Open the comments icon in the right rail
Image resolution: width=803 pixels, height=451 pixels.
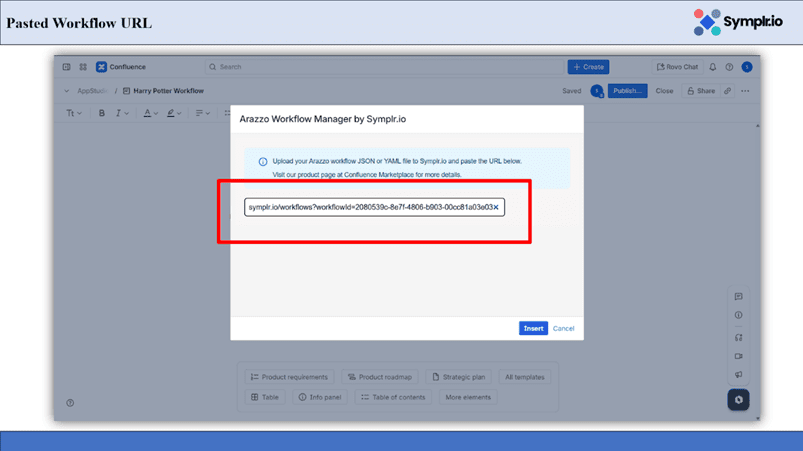tap(738, 297)
